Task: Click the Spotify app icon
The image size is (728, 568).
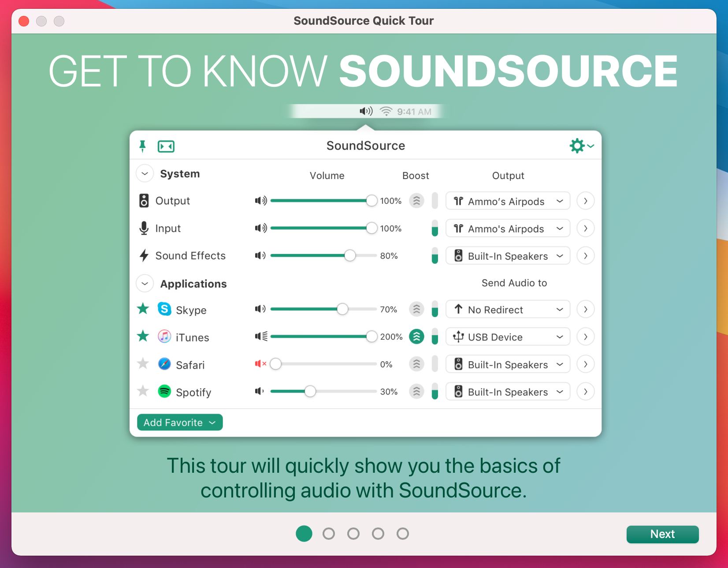Action: [164, 391]
